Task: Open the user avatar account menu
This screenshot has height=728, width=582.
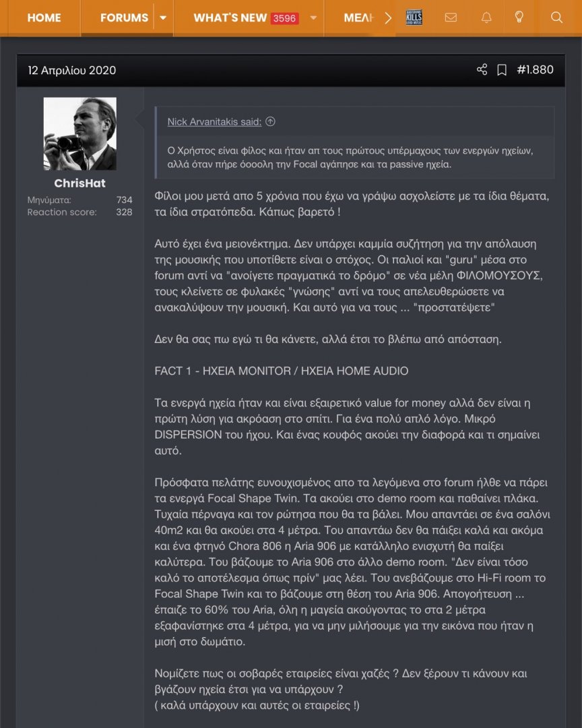Action: point(414,18)
